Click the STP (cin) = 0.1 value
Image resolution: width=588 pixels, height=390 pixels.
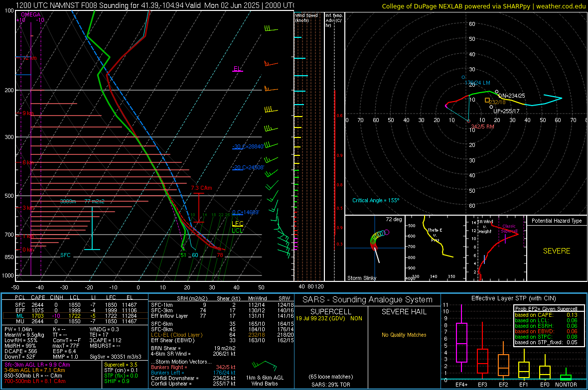coord(121,370)
